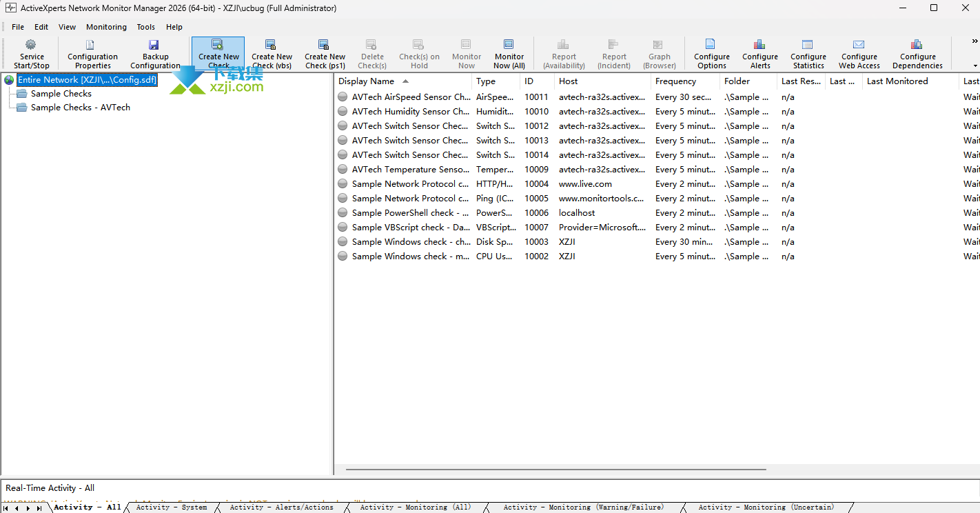The height and width of the screenshot is (513, 980).
Task: Click ID cell 10005
Action: pyautogui.click(x=536, y=199)
